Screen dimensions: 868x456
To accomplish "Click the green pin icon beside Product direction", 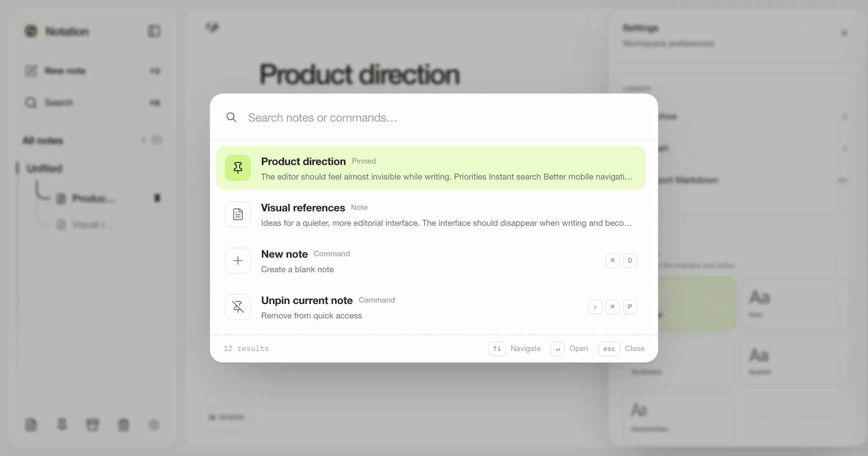I will click(x=238, y=168).
